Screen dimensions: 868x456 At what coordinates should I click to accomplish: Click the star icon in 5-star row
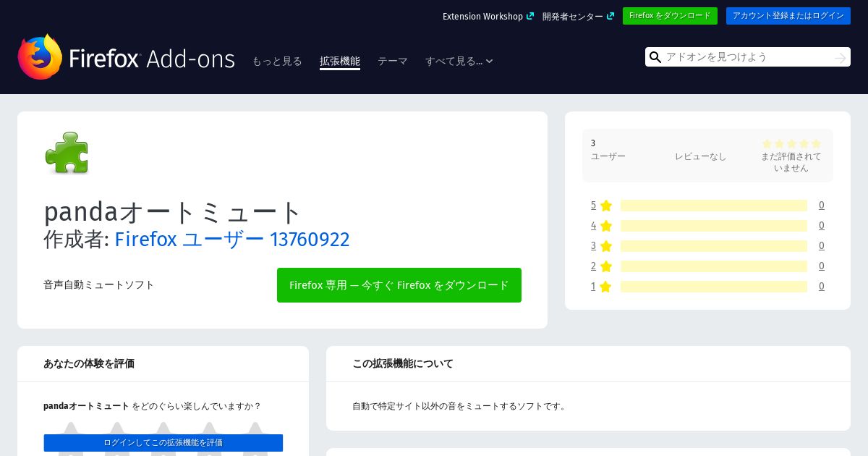[x=606, y=206]
